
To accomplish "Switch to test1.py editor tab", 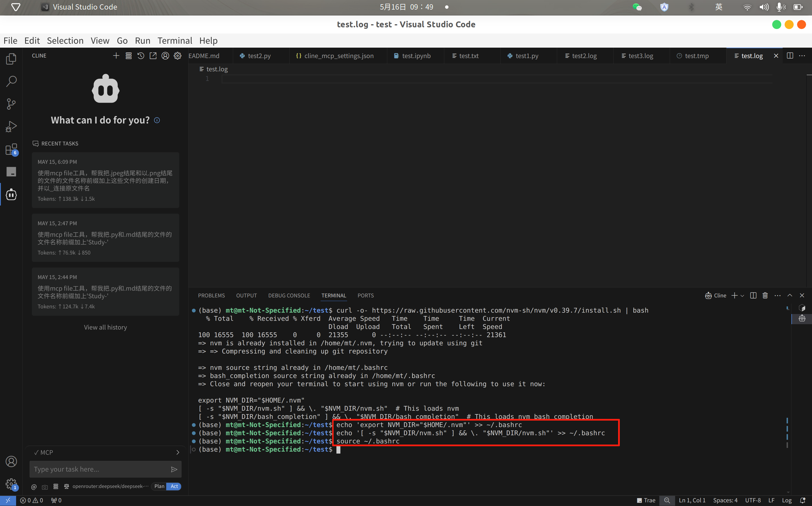I will 527,56.
